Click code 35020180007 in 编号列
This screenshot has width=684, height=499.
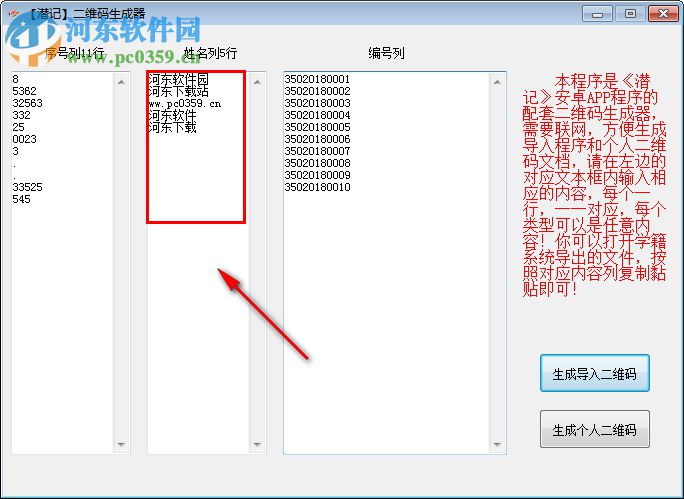317,151
